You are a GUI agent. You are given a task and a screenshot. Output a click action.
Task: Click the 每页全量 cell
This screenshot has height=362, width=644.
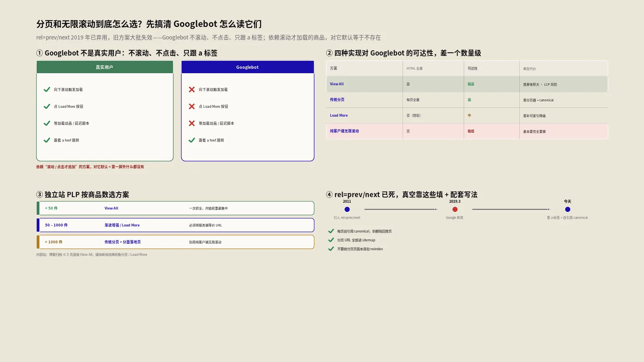pos(413,100)
